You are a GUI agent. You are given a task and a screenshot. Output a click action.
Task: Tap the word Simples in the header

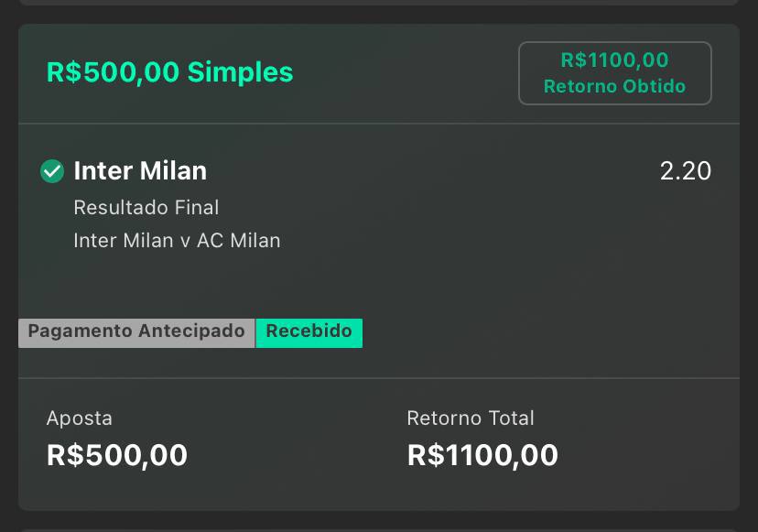click(x=240, y=72)
